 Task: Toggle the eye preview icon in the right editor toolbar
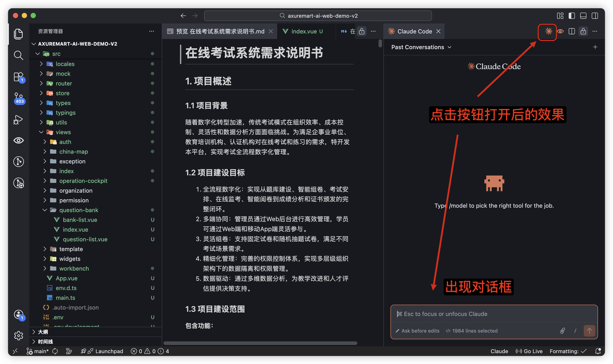[x=560, y=32]
